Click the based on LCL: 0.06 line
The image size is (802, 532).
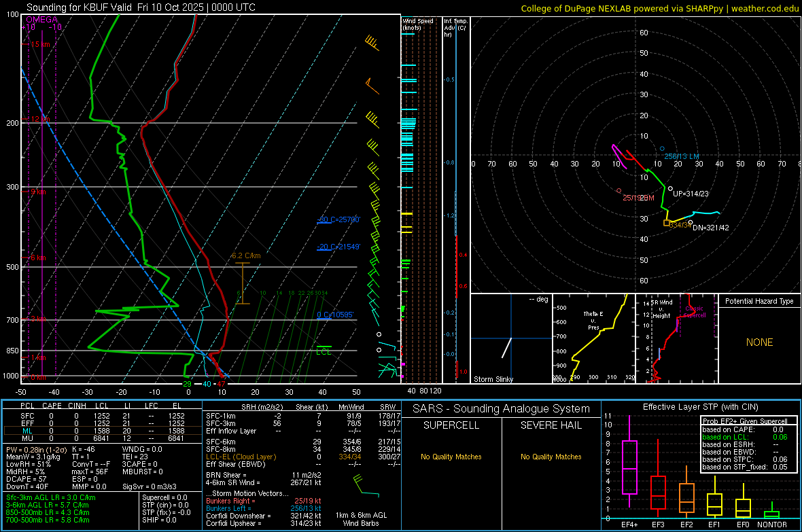pos(745,437)
